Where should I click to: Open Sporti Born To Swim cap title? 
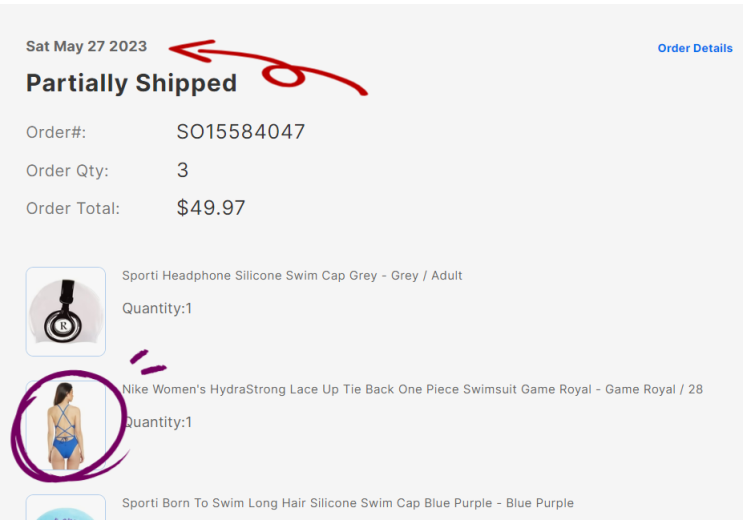347,503
